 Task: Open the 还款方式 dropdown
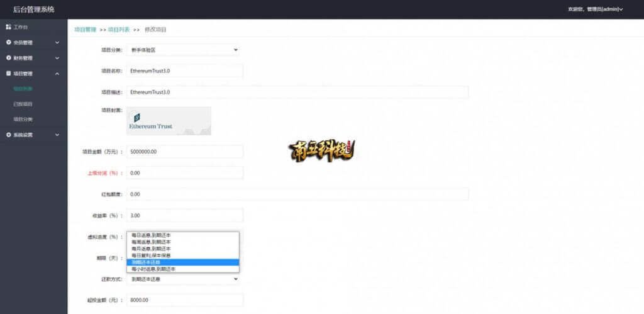point(183,279)
